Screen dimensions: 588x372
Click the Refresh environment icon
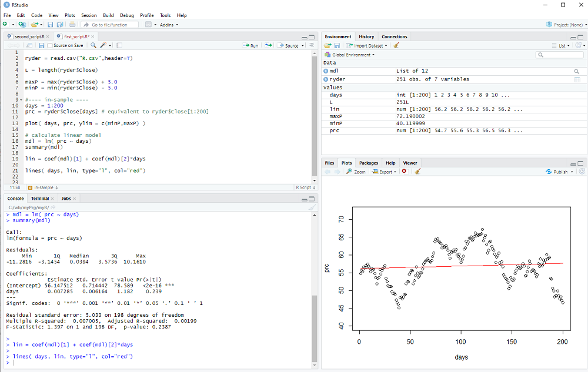coord(579,45)
